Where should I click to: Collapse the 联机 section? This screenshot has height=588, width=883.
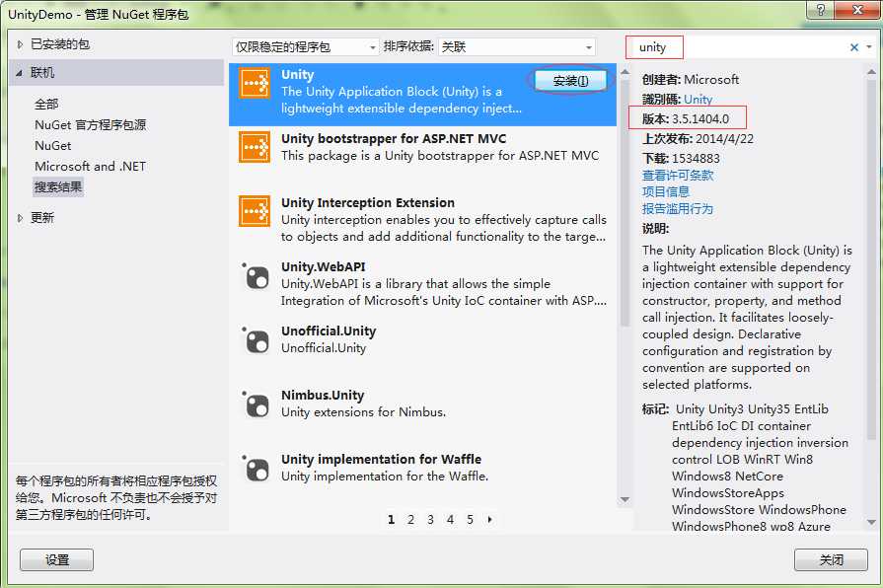point(20,73)
